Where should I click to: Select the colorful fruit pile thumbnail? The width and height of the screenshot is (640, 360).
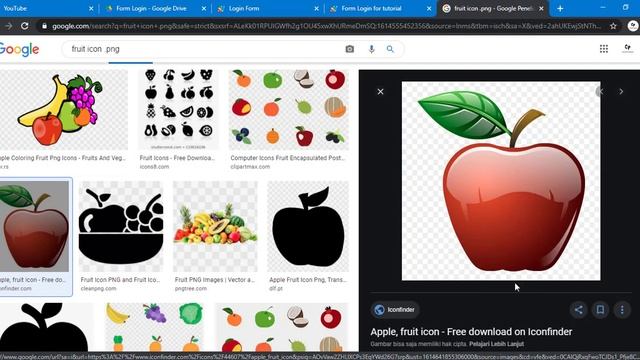215,226
